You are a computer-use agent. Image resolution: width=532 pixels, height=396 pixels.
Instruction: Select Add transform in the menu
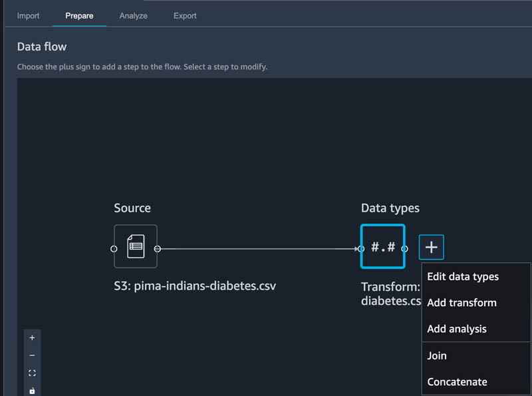point(476,303)
